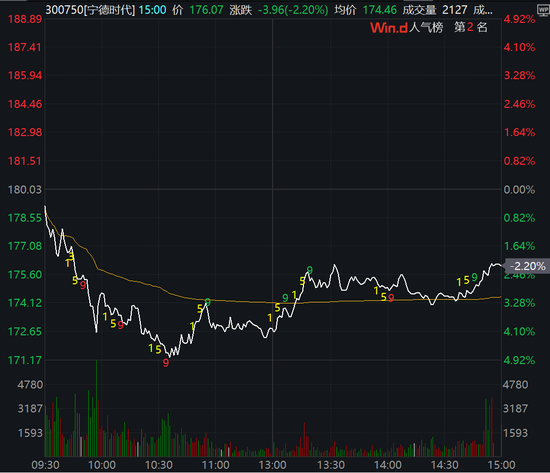Click the 14:30 time axis label
This screenshot has width=550, height=473.
(444, 465)
